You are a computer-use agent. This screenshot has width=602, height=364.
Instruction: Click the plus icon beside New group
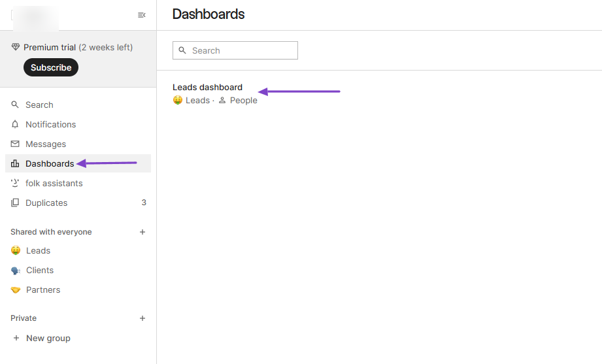tap(16, 338)
